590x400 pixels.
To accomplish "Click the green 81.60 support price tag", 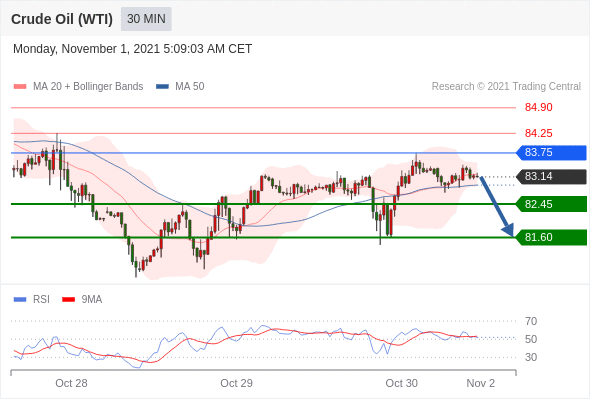I will (551, 237).
